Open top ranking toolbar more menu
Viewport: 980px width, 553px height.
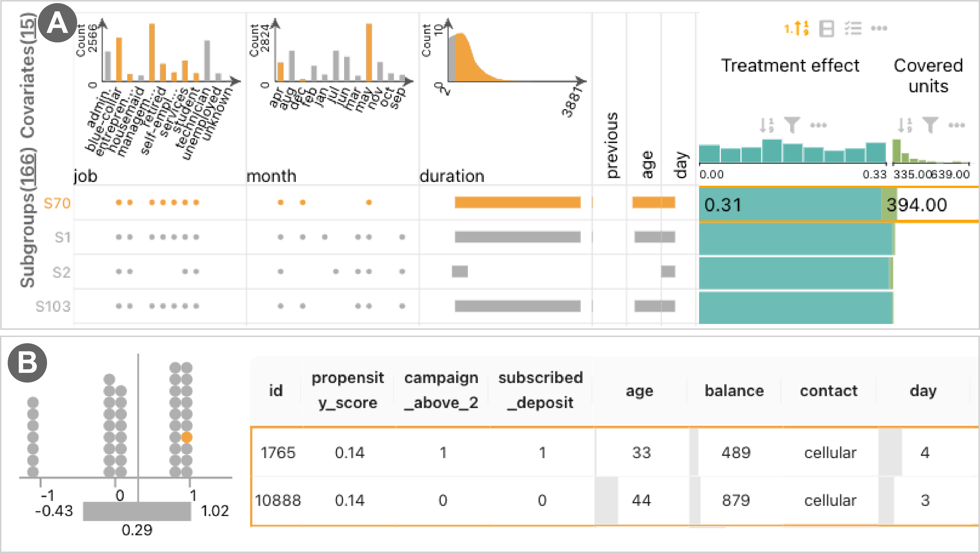pos(879,29)
